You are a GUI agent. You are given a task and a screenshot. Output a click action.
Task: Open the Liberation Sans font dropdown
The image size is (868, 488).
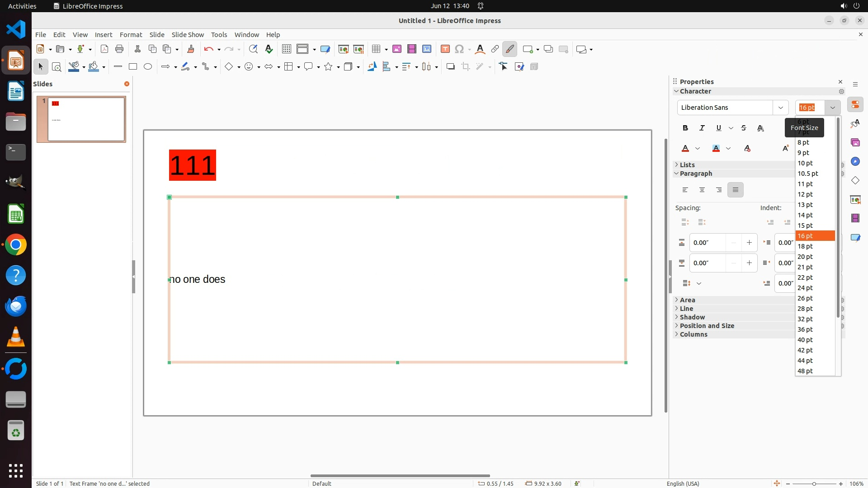click(780, 108)
